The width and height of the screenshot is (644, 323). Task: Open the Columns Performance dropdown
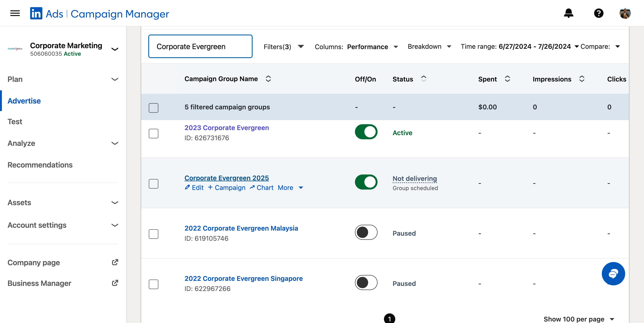point(356,47)
